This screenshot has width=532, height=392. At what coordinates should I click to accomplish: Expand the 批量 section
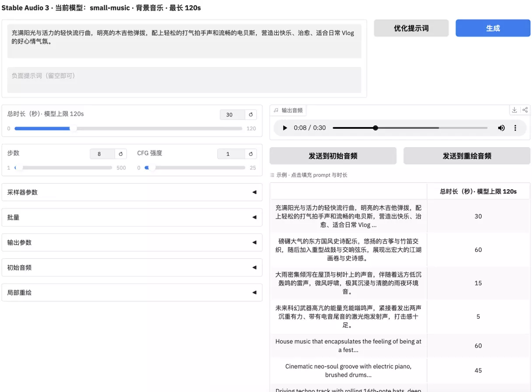tap(132, 217)
